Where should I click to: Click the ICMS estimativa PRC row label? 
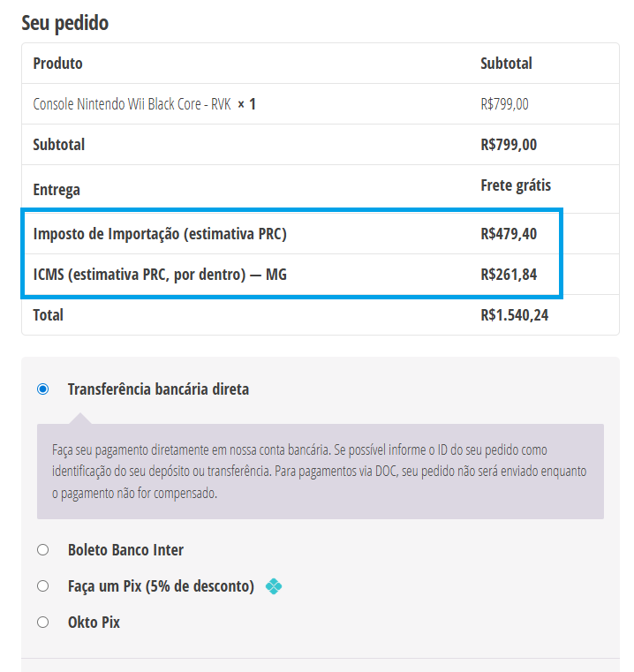point(160,275)
